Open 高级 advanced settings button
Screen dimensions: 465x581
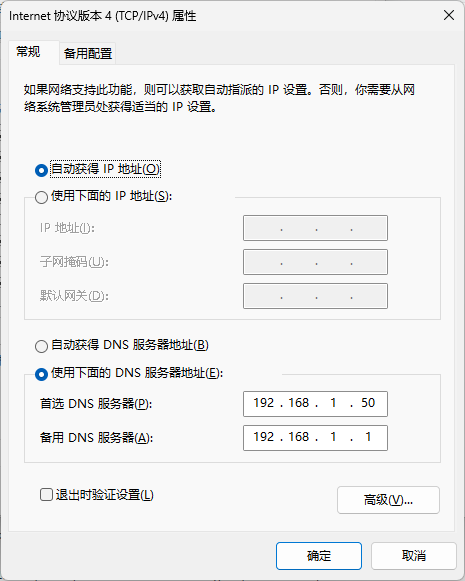click(x=388, y=500)
